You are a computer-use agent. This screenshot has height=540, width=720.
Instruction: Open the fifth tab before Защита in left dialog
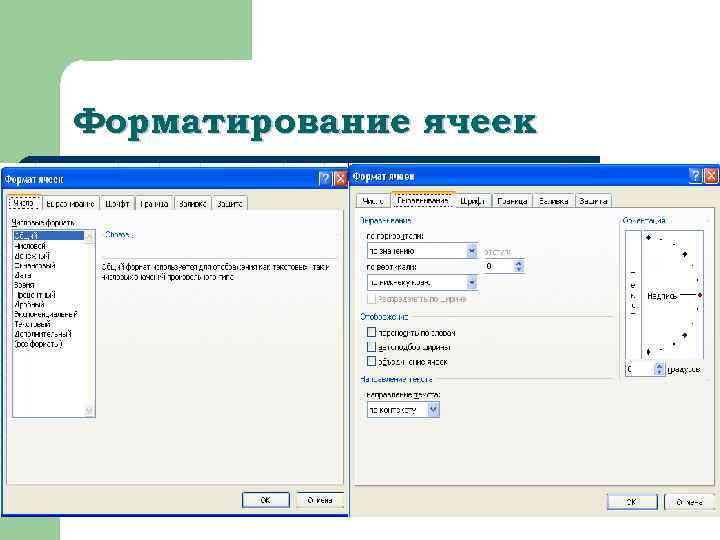pyautogui.click(x=24, y=203)
